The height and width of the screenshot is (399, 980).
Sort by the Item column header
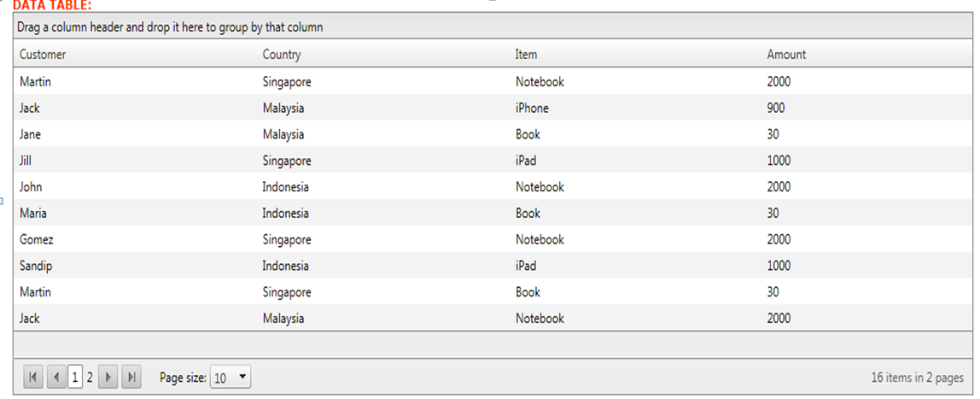526,55
